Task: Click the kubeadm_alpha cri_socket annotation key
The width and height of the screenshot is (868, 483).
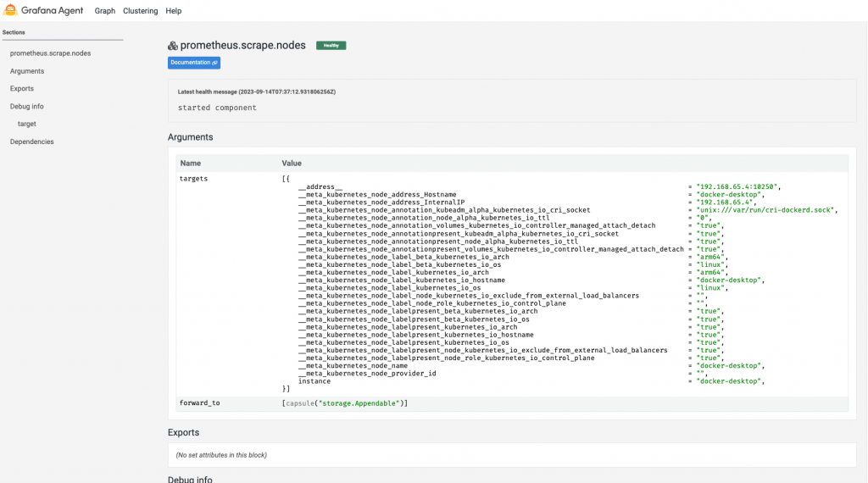Action: pos(444,210)
